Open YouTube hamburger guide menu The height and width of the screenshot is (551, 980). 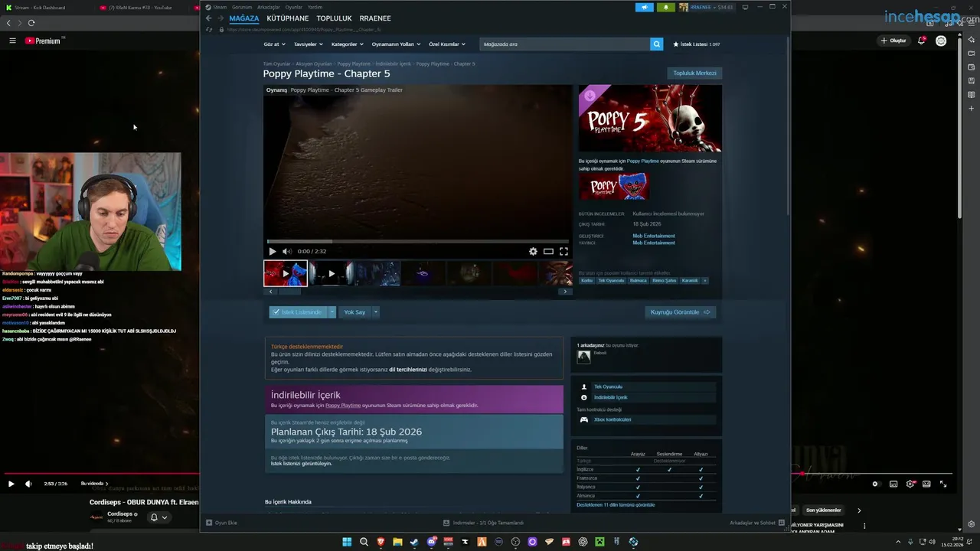12,41
